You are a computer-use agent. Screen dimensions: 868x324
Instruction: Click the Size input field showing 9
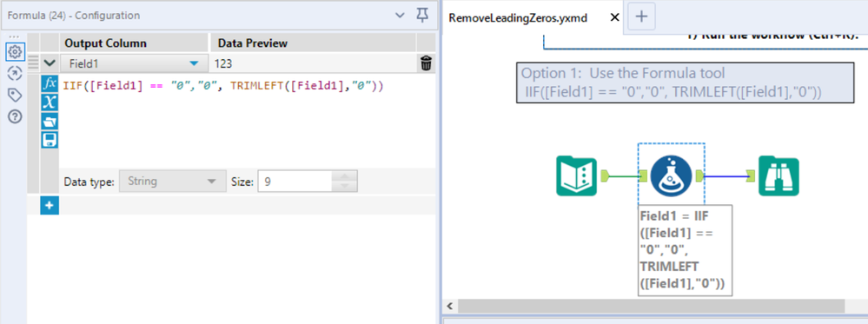295,181
